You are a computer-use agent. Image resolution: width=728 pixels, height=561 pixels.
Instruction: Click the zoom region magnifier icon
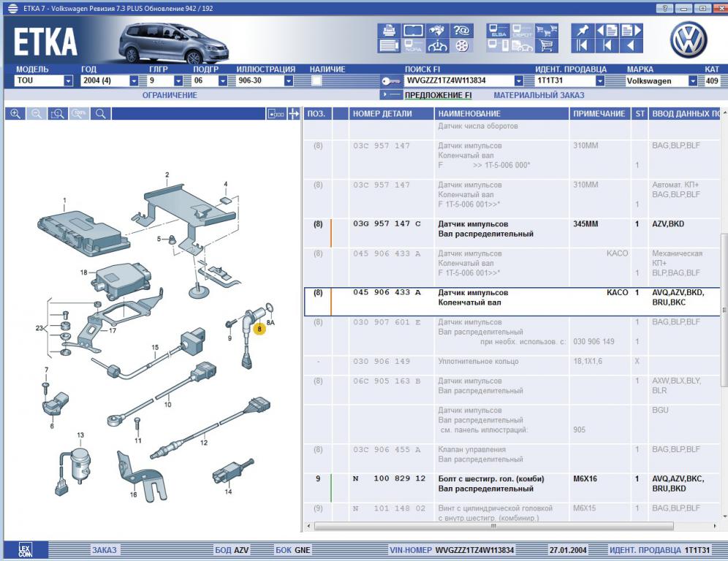(x=58, y=114)
